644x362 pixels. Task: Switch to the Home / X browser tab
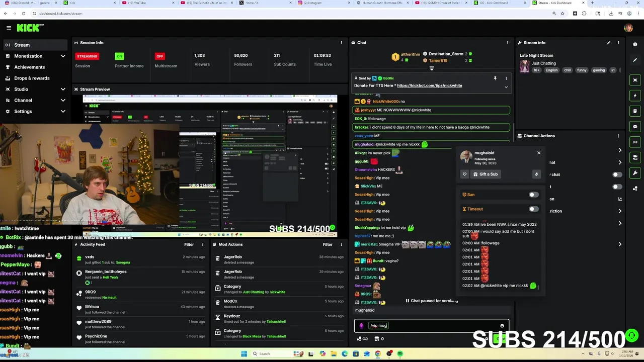pos(266,3)
